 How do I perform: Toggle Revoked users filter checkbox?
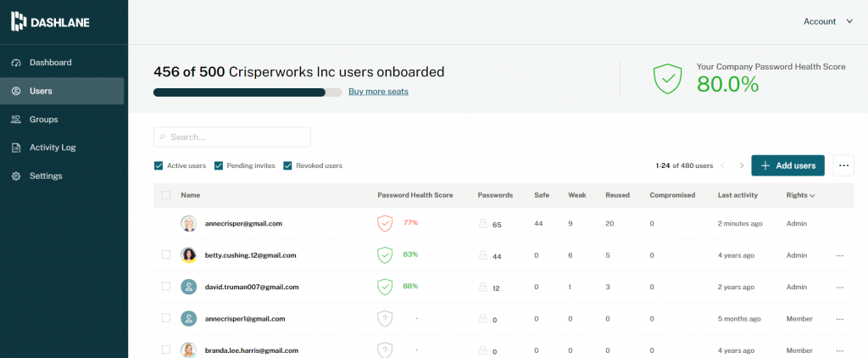pos(287,165)
